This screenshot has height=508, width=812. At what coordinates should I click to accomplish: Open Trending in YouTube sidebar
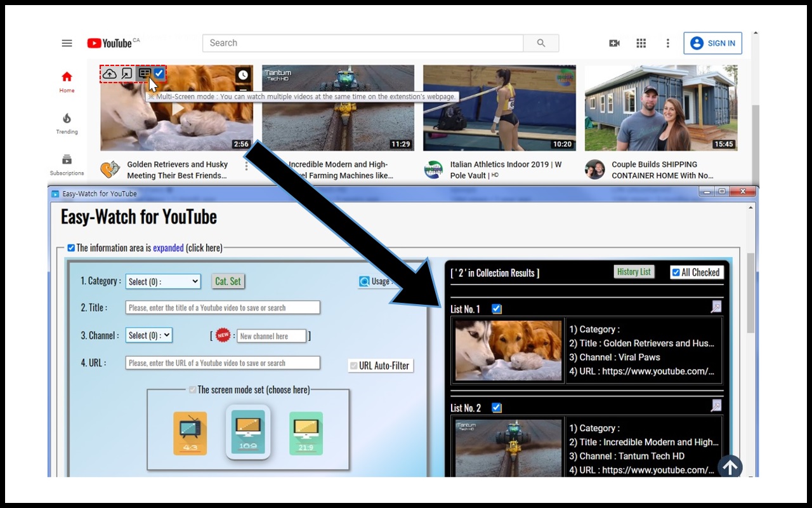[67, 123]
